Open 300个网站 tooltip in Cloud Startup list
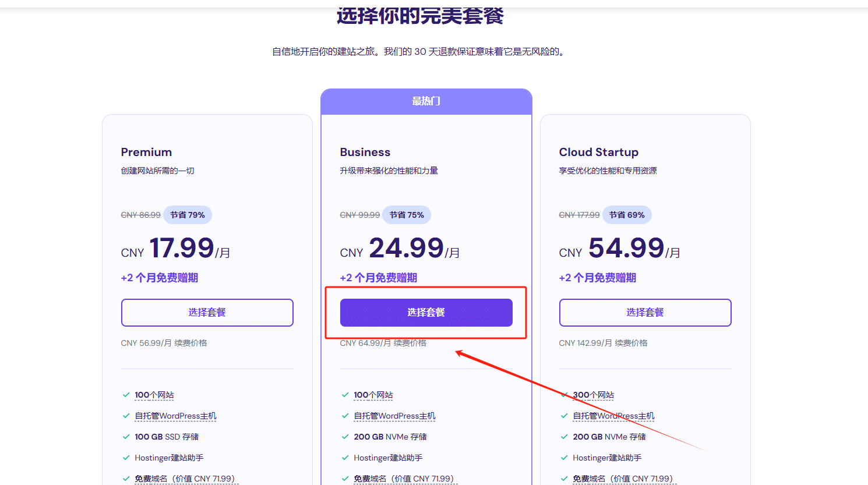 coord(593,395)
